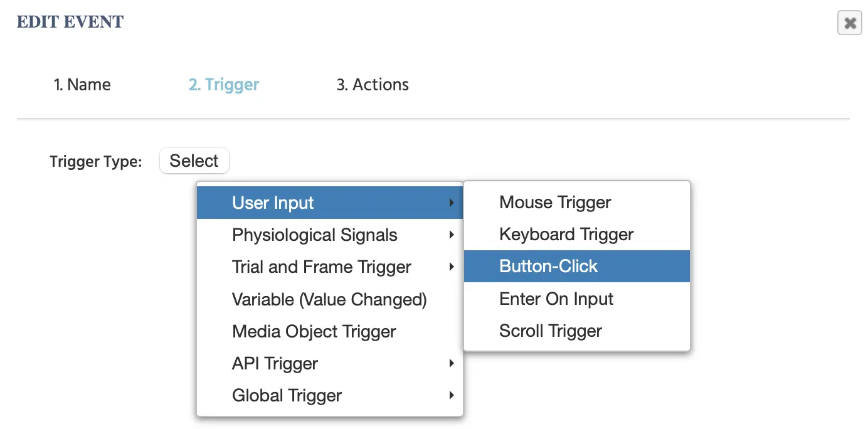Open the Trigger Type Select dropdown

click(x=194, y=161)
